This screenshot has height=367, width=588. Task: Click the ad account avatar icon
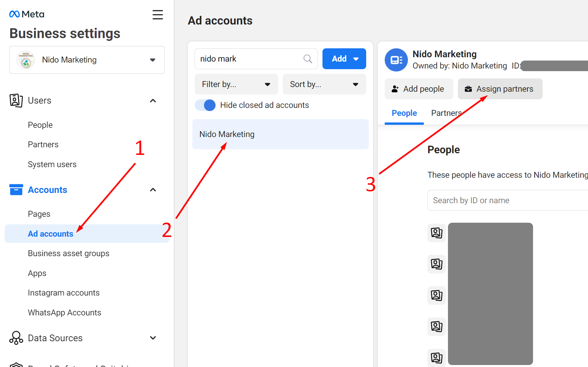pyautogui.click(x=396, y=60)
